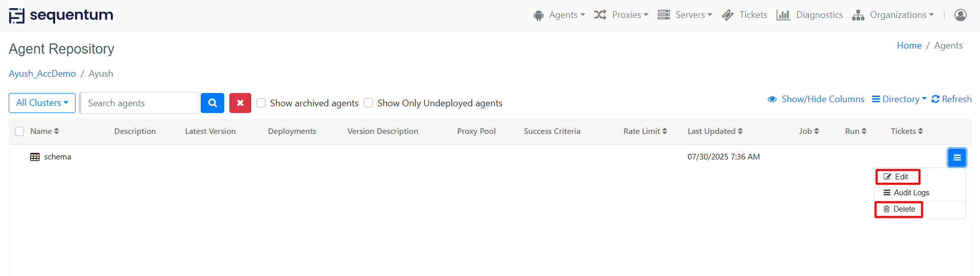Check Show Only Undeployed agents
980x276 pixels.
coord(368,103)
